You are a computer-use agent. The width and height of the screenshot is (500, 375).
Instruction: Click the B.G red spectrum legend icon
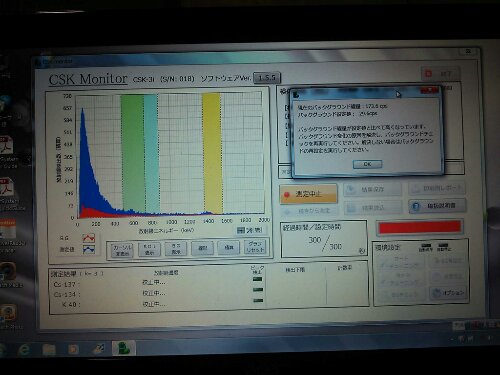pos(89,238)
